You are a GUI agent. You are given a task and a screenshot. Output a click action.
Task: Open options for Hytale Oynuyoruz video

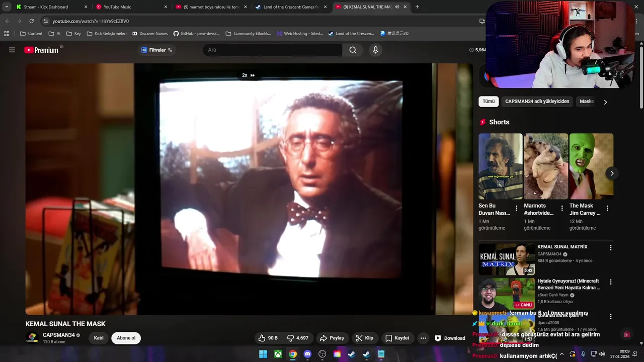[x=611, y=282]
